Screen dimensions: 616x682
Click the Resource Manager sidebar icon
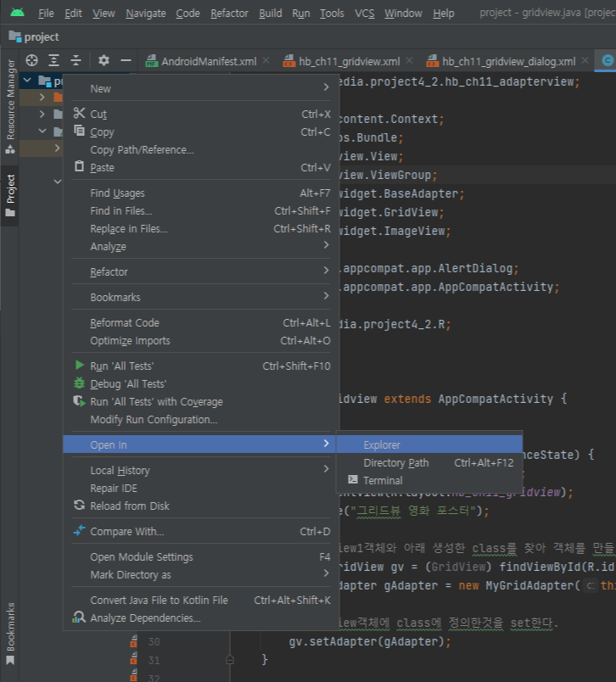pyautogui.click(x=10, y=150)
